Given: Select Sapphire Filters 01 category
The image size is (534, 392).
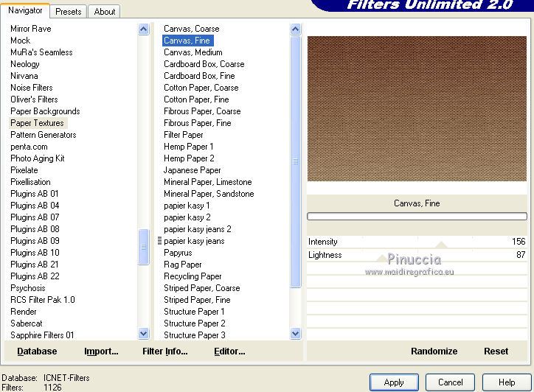Looking at the screenshot, I should (42, 335).
